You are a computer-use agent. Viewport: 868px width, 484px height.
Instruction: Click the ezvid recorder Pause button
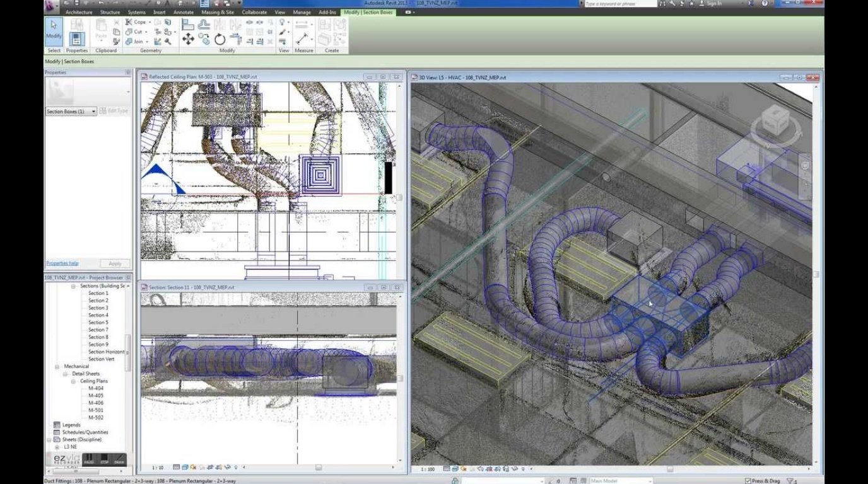pos(89,459)
